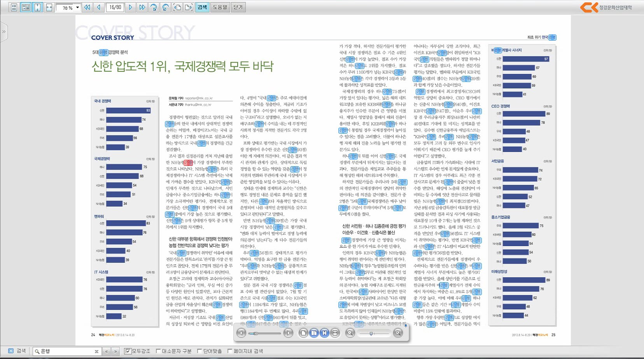Jump to the first page
The width and height of the screenshot is (644, 359).
[87, 7]
